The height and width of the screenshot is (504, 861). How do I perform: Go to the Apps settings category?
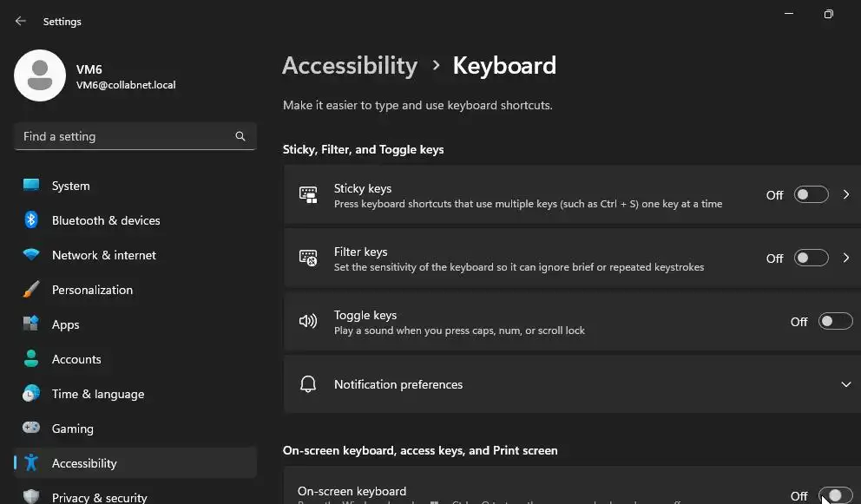point(65,324)
